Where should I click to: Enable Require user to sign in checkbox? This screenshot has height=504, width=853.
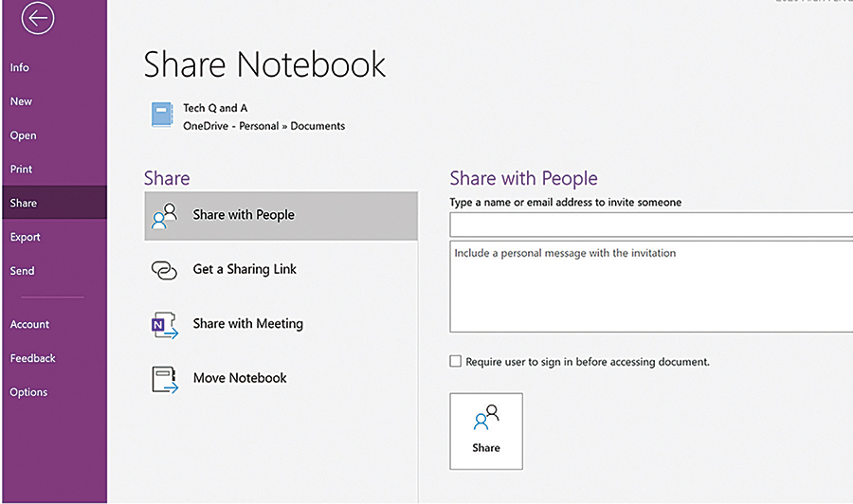pos(456,362)
